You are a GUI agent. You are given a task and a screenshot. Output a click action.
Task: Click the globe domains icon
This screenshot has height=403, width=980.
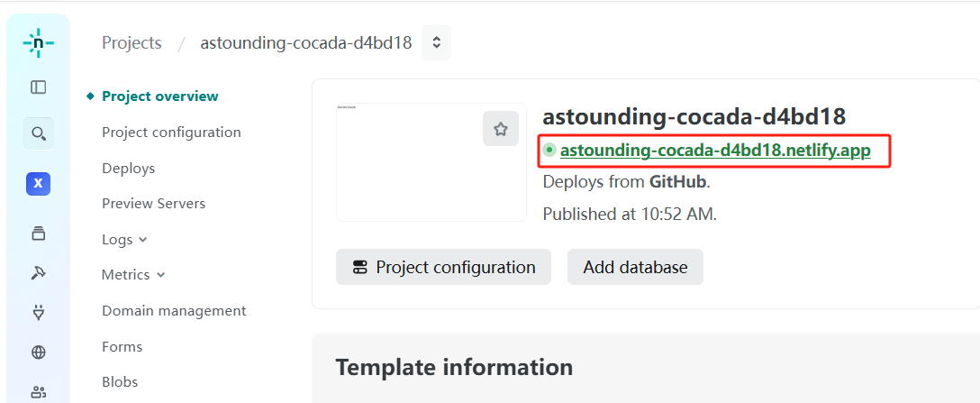click(x=38, y=353)
